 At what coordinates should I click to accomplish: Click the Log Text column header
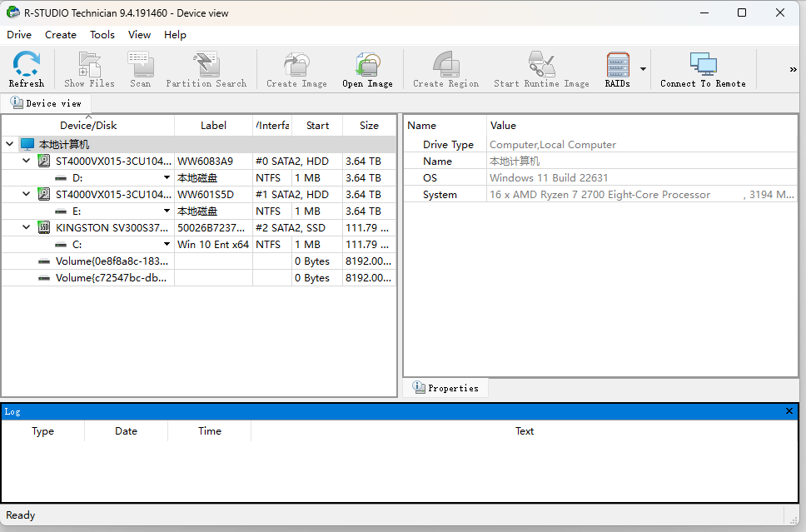coord(525,430)
